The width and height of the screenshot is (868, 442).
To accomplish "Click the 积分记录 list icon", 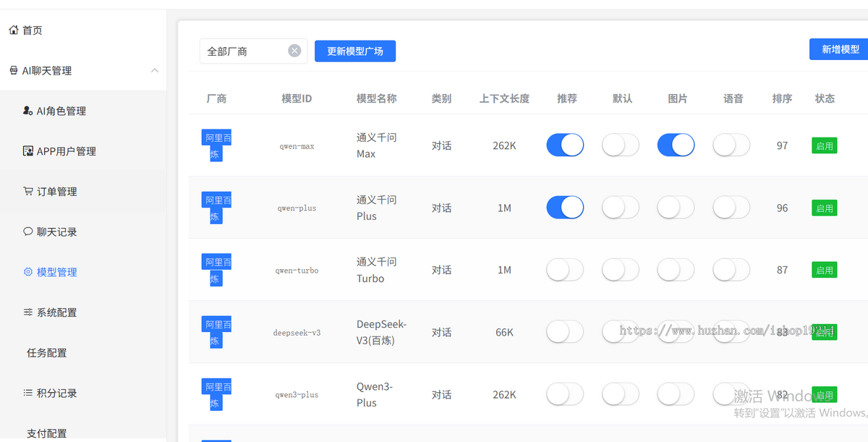I will click(28, 393).
